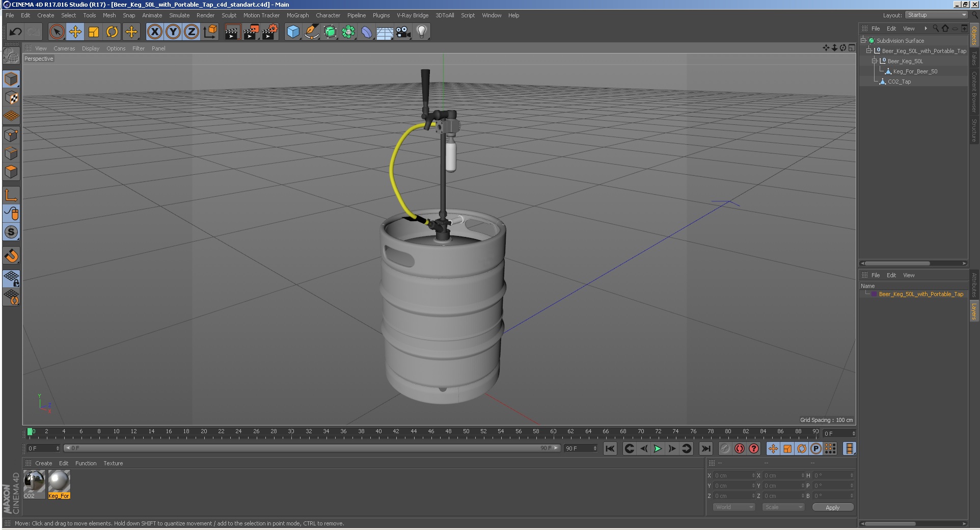Select Keg_For_Beer_50 object in tree

pos(915,71)
